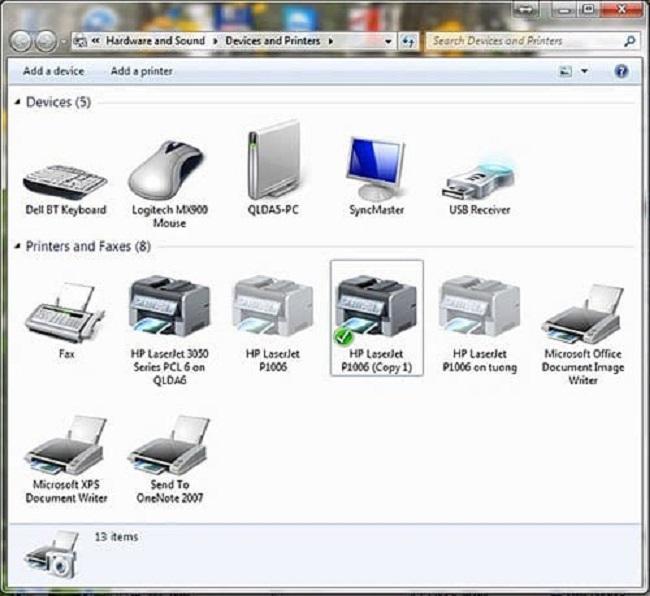Select the Fax printer icon
Viewport: 650px width, 596px height.
(65, 313)
